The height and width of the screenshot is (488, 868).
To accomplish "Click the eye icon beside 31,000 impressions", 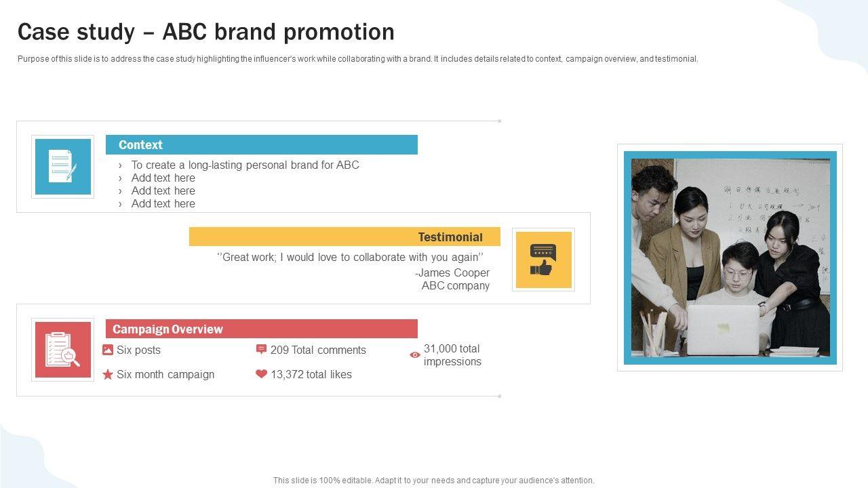I will [x=415, y=354].
